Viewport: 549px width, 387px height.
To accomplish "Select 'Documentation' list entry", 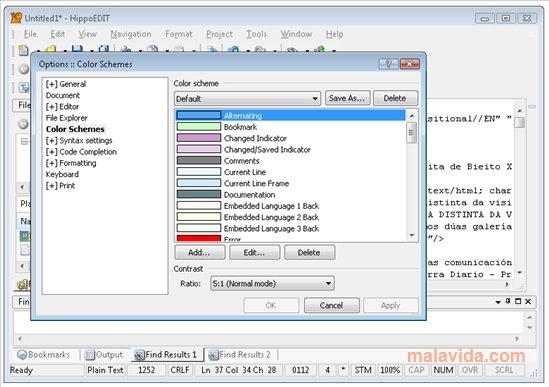I will pyautogui.click(x=291, y=194).
